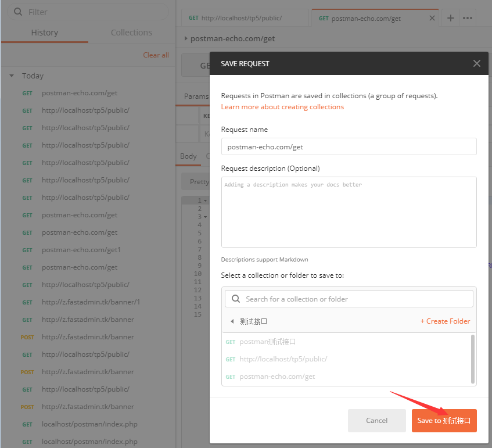Click the Request description text area
The width and height of the screenshot is (492, 448).
349,212
